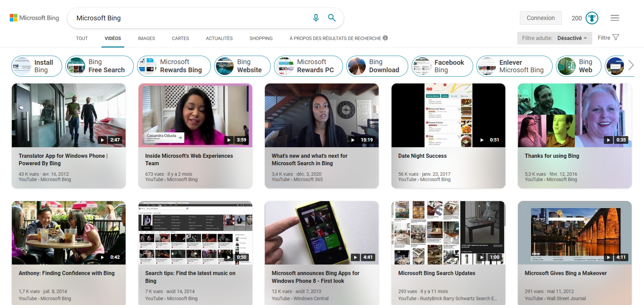The height and width of the screenshot is (305, 644).
Task: Open the SHOPPING tab
Action: 261,38
